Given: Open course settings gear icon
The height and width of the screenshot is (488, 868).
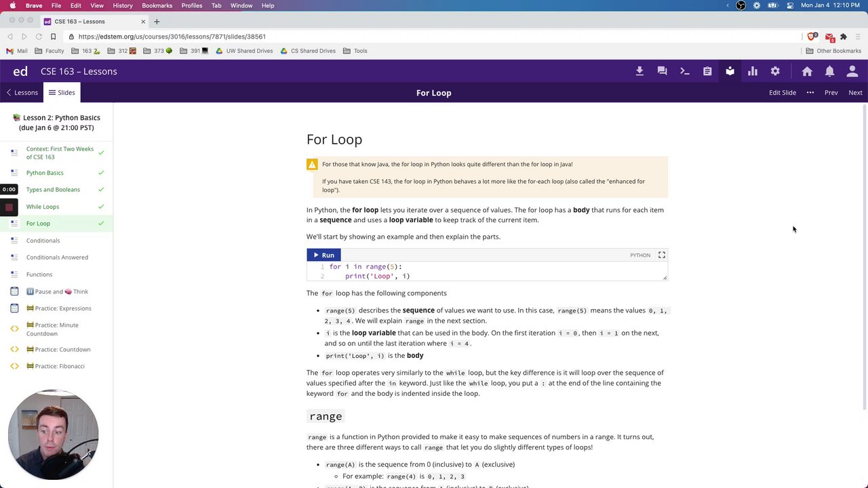Looking at the screenshot, I should coord(775,71).
